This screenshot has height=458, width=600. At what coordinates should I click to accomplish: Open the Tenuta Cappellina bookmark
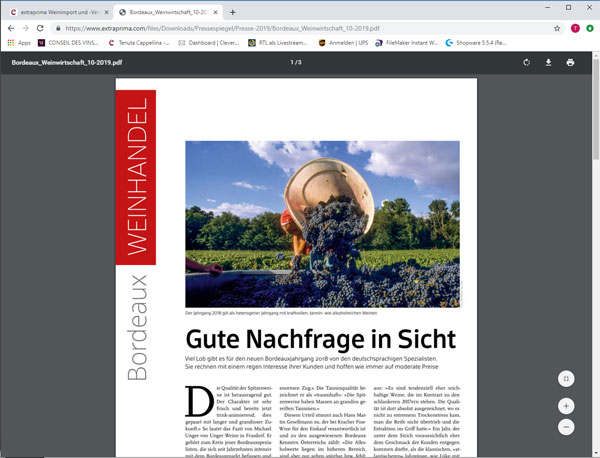coord(139,43)
